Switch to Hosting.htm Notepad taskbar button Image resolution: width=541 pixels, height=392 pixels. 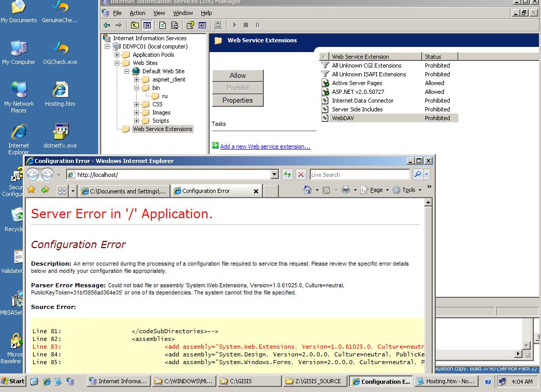(x=447, y=381)
